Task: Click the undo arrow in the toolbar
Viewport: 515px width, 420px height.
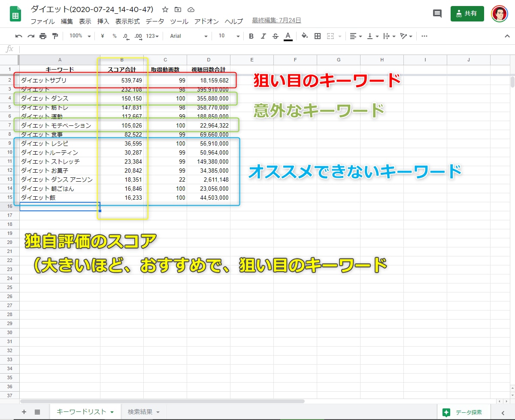Action: pyautogui.click(x=19, y=36)
